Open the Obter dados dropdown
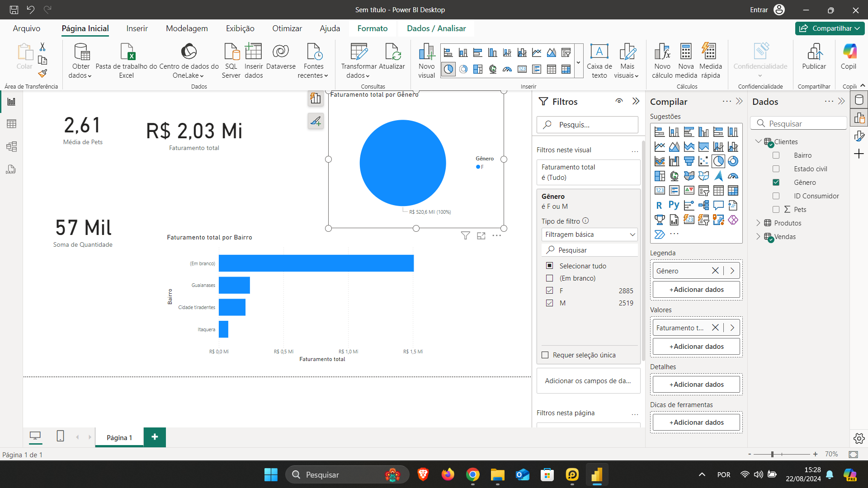The image size is (868, 488). pyautogui.click(x=81, y=61)
